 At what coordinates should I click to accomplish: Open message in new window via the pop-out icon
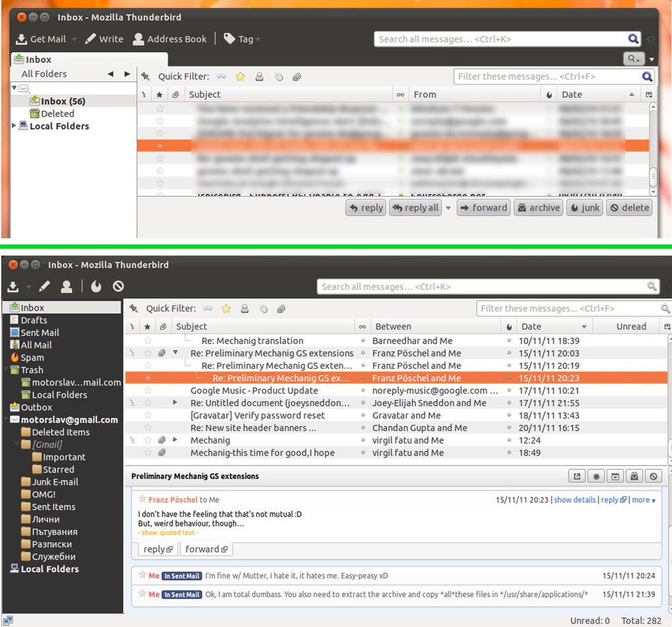coord(577,476)
